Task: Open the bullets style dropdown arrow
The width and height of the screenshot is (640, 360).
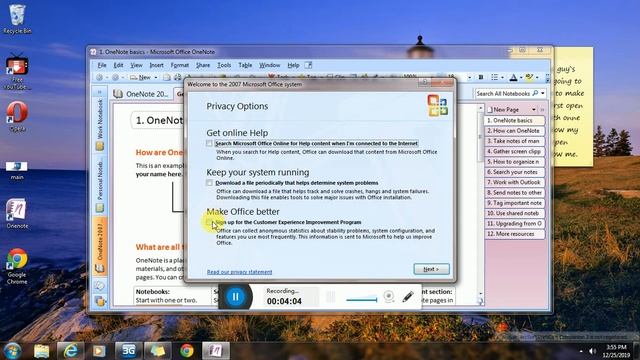Action: 502,77
